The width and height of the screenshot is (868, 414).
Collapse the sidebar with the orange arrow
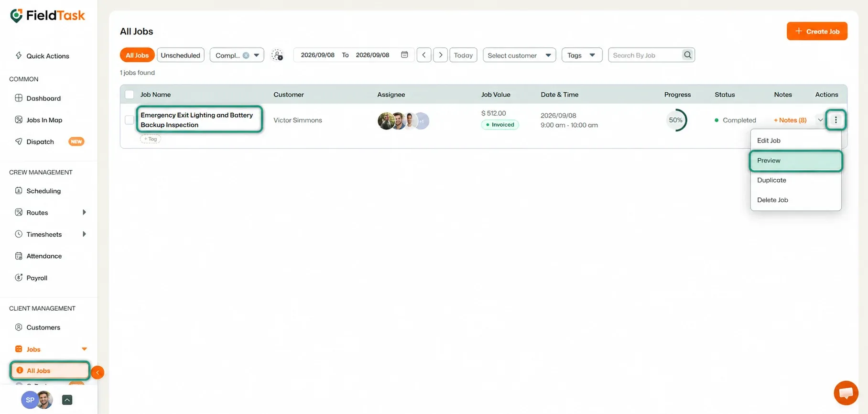coord(98,372)
